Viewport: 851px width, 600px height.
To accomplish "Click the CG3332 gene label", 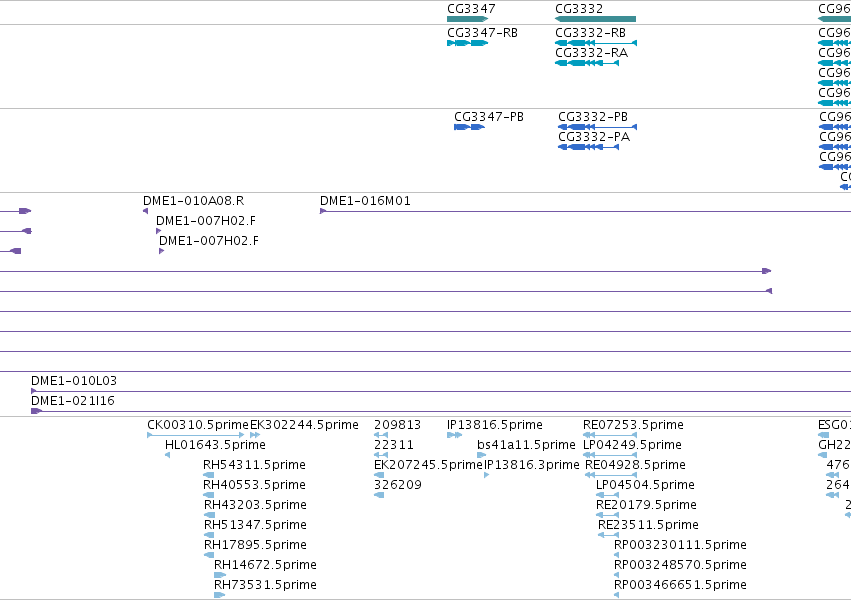I will tap(579, 9).
